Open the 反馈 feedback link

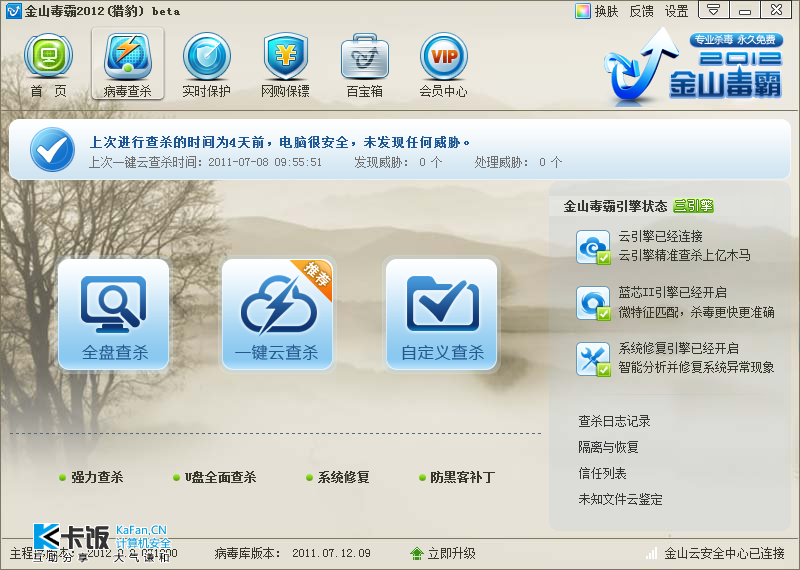641,11
